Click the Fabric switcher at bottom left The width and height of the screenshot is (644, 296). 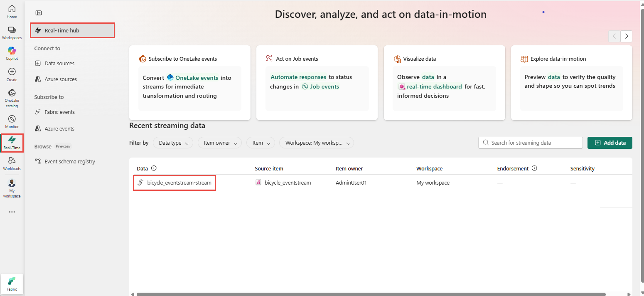pyautogui.click(x=12, y=284)
